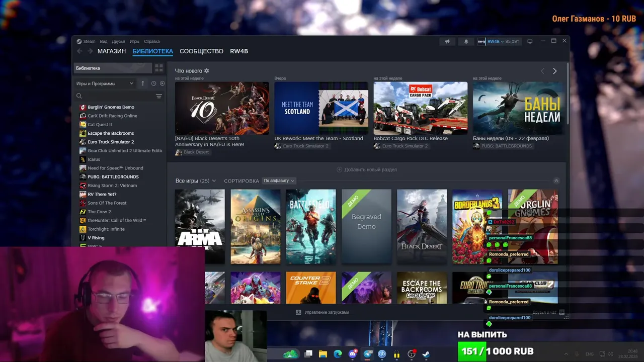The image size is (644, 362).
Task: Open the Assassin's Creed Origins game cover
Action: pyautogui.click(x=256, y=226)
